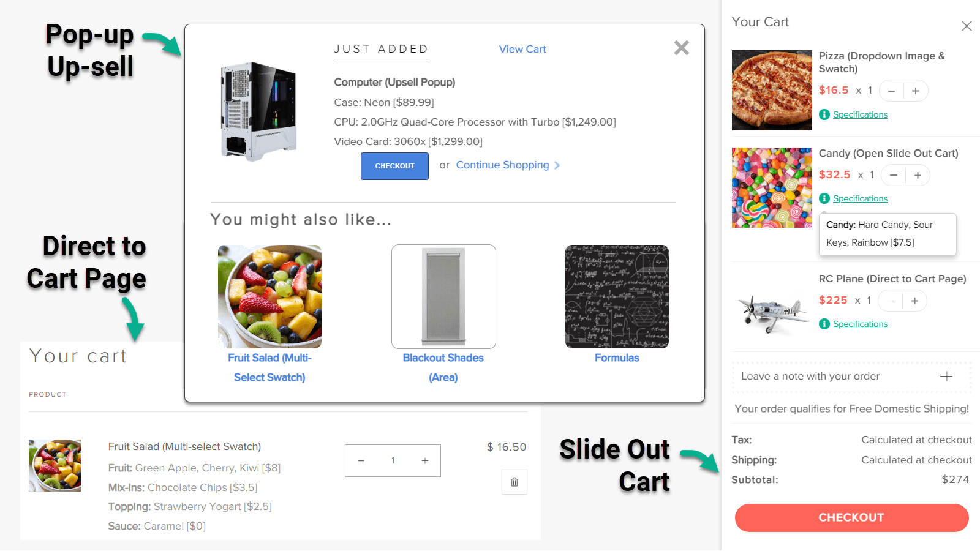The height and width of the screenshot is (551, 980).
Task: Click the Fruit Salad quantity input field
Action: click(393, 460)
